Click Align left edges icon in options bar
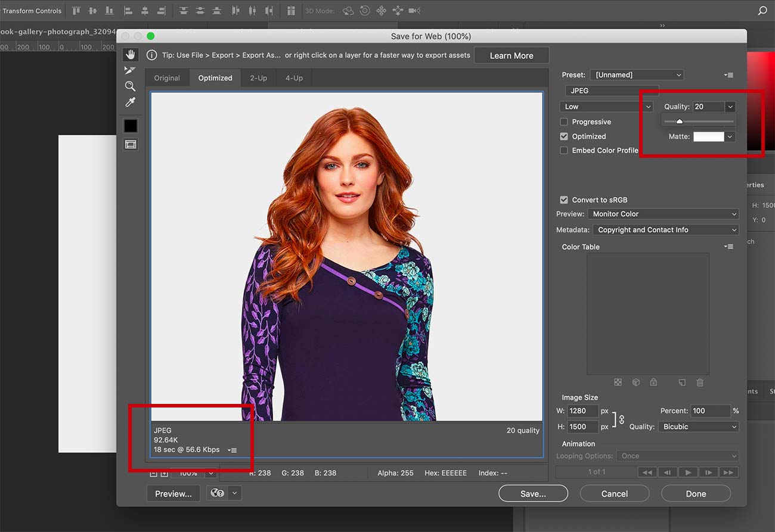This screenshot has height=532, width=775. coord(129,11)
